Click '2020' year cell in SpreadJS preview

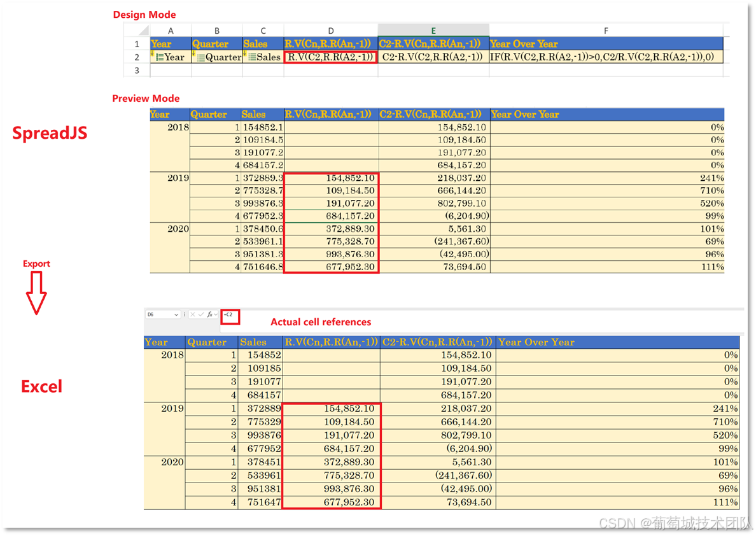click(170, 248)
